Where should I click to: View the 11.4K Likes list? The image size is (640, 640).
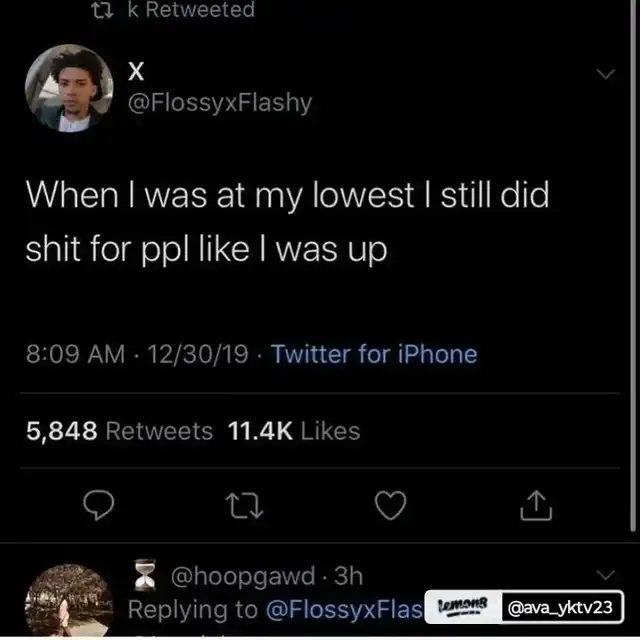[x=294, y=431]
